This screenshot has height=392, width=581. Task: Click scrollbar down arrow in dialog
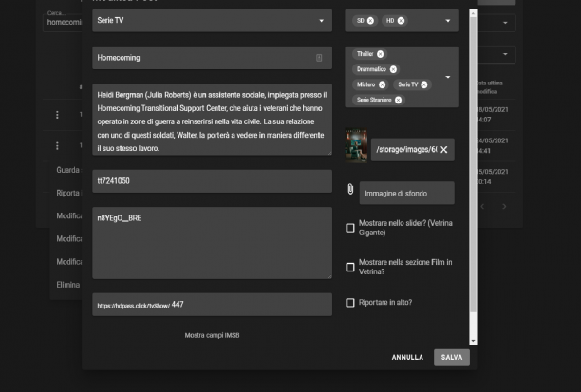tap(473, 341)
